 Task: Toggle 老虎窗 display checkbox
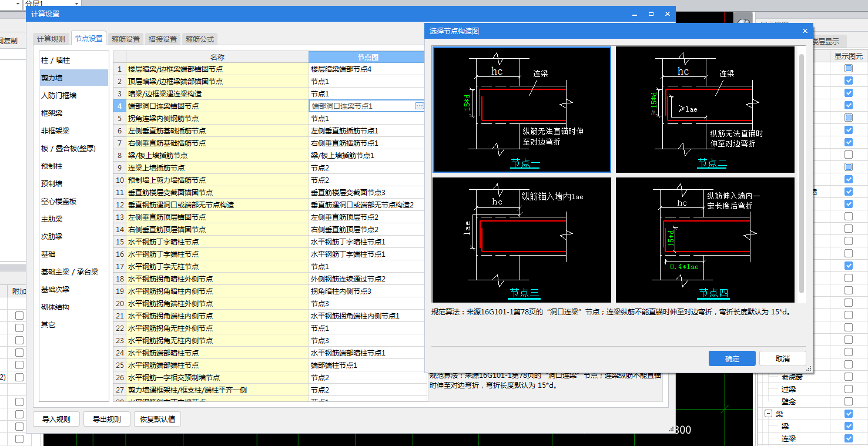click(x=848, y=377)
